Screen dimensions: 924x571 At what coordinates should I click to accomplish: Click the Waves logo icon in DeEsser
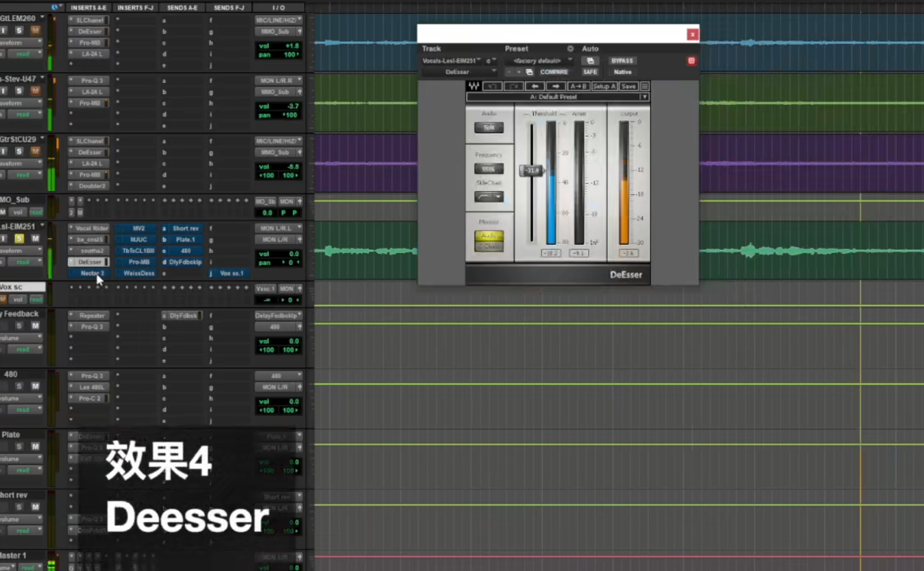tap(473, 86)
